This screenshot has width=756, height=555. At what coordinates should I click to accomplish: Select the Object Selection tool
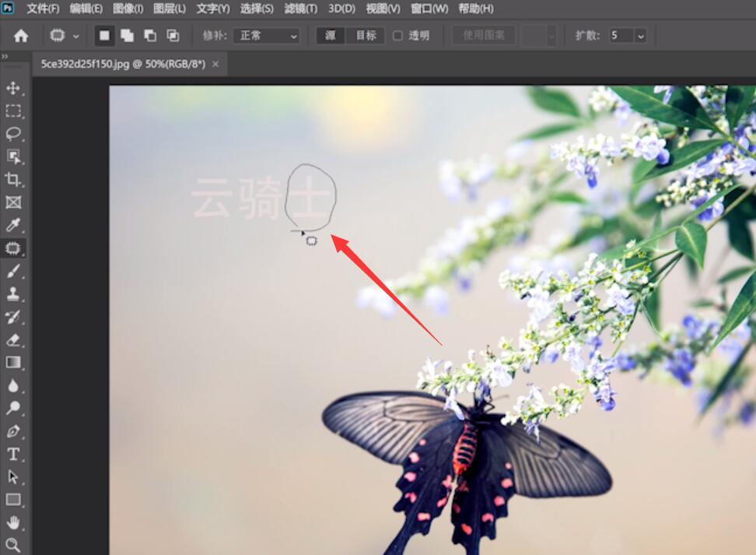13,157
